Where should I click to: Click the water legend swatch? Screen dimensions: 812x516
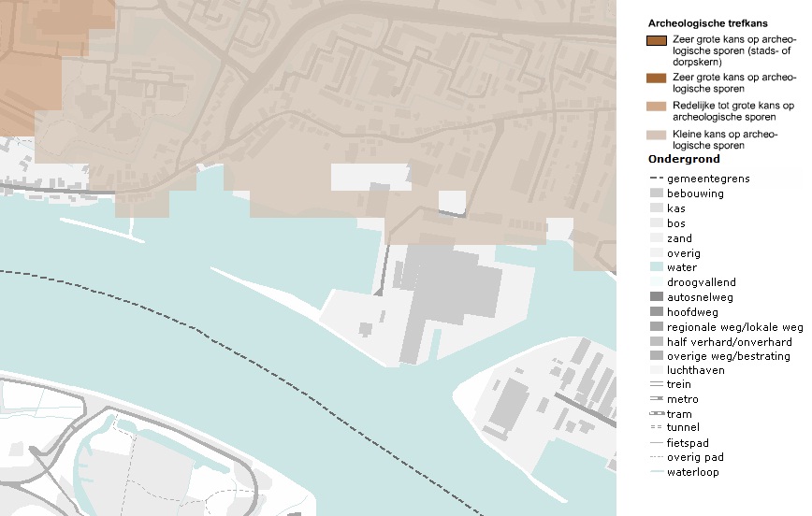pyautogui.click(x=656, y=267)
